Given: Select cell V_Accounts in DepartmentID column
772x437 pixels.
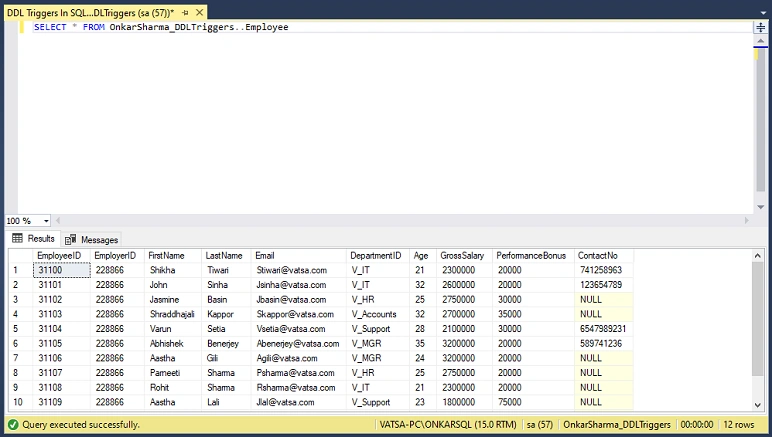Looking at the screenshot, I should coord(378,314).
